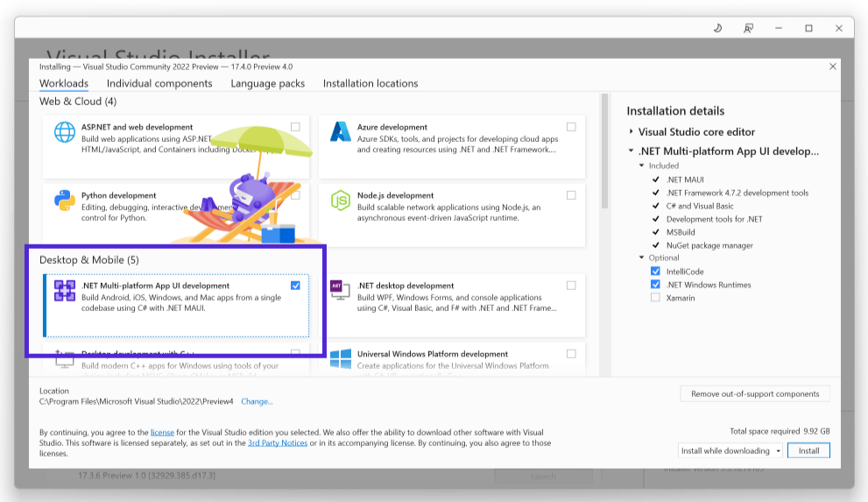Open the Install while downloading dropdown
Viewport: 868px width, 502px height.
click(730, 450)
